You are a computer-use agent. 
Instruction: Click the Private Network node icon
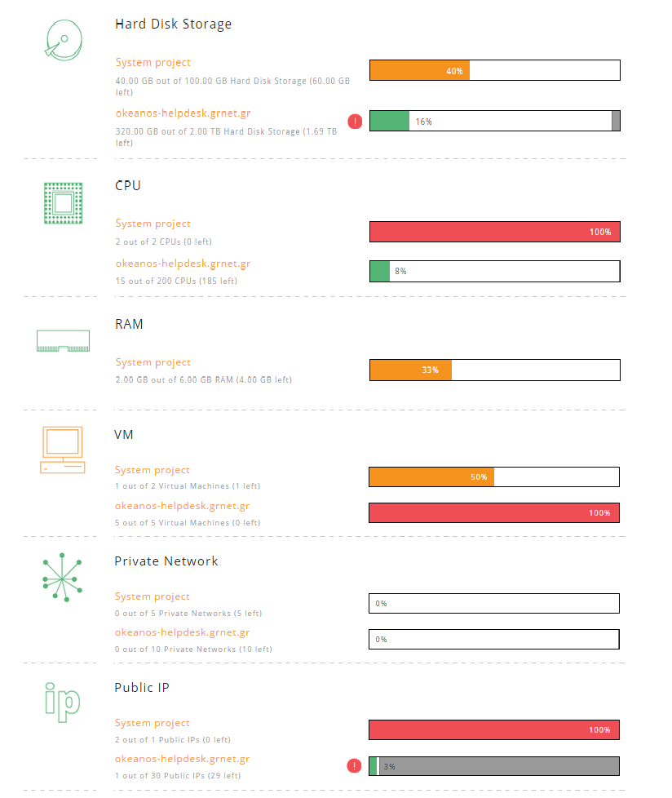click(62, 577)
